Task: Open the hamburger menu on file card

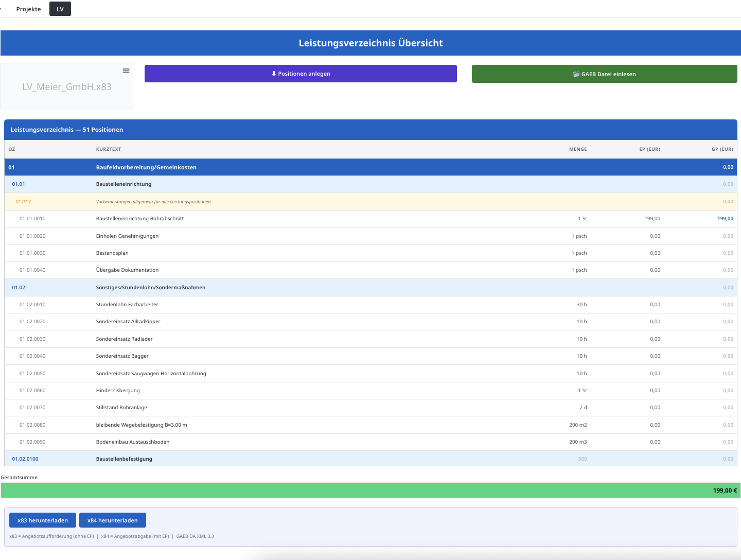Action: coord(126,71)
